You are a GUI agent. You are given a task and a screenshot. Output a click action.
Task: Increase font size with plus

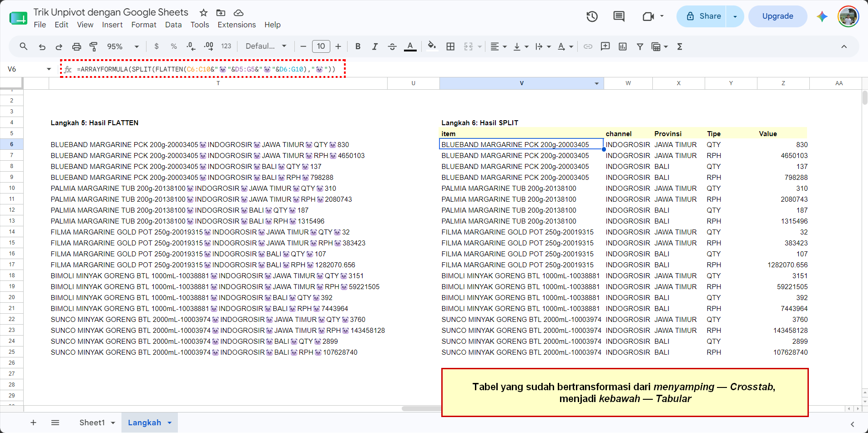coord(338,46)
